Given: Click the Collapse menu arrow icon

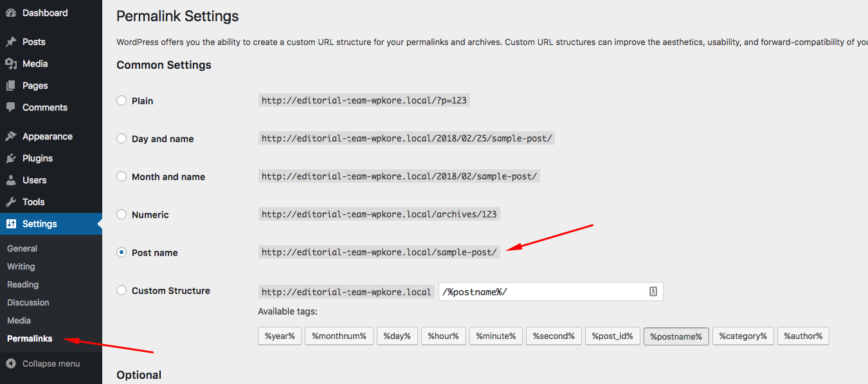Looking at the screenshot, I should point(11,363).
